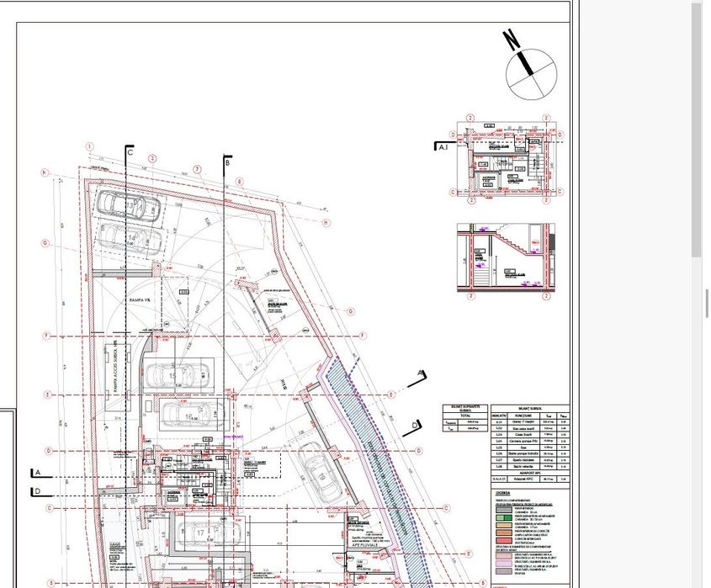Click the orange legend swatch
Screen dimensions: 711x588
click(504, 533)
